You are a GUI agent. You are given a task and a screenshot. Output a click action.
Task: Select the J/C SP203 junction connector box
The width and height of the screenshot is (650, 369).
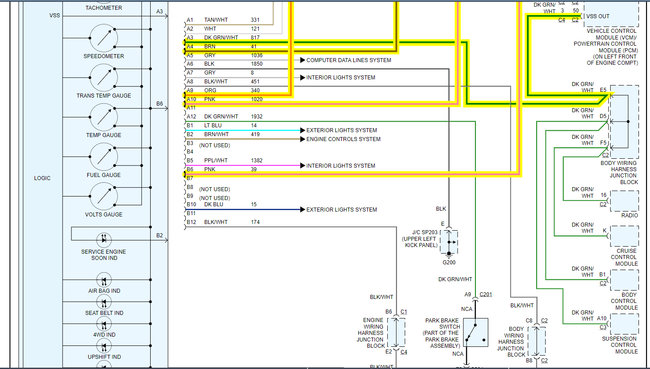[x=449, y=242]
